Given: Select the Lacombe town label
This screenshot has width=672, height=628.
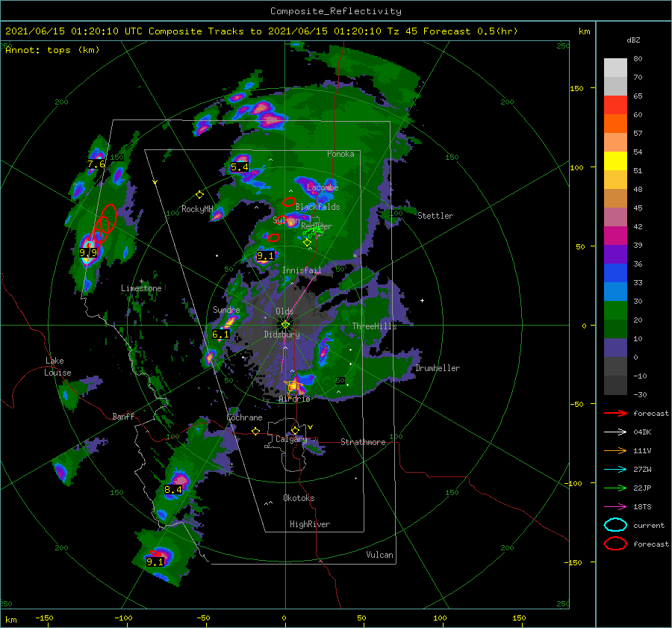Looking at the screenshot, I should 323,187.
